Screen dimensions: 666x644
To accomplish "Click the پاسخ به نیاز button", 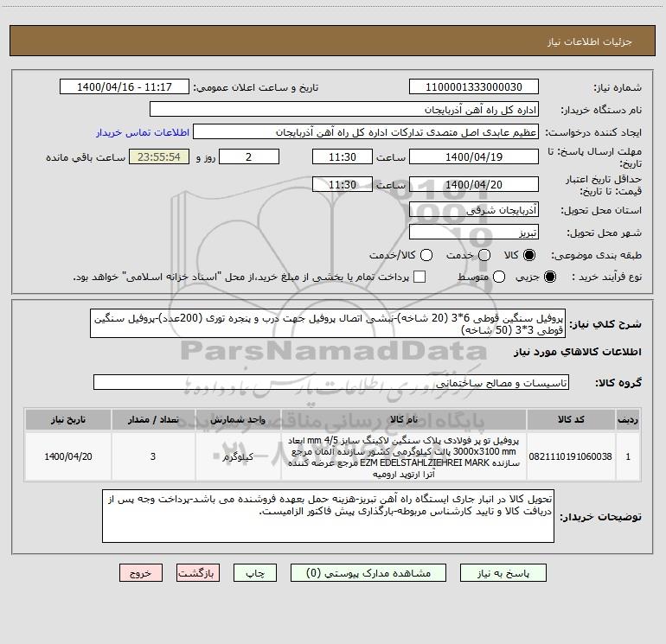I will point(503,573).
